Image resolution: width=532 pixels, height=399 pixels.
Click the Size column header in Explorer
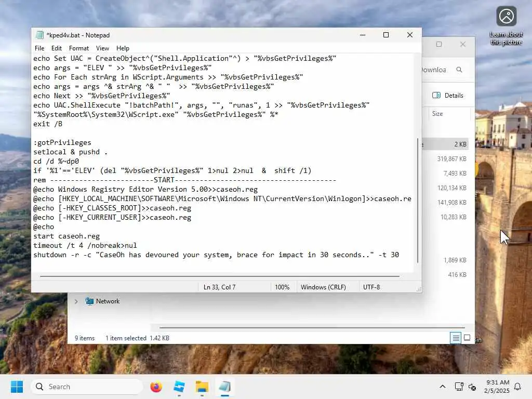[x=437, y=114]
